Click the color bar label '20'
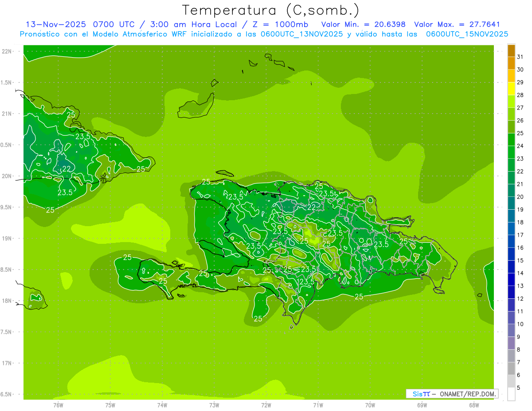The width and height of the screenshot is (532, 411). [520, 197]
